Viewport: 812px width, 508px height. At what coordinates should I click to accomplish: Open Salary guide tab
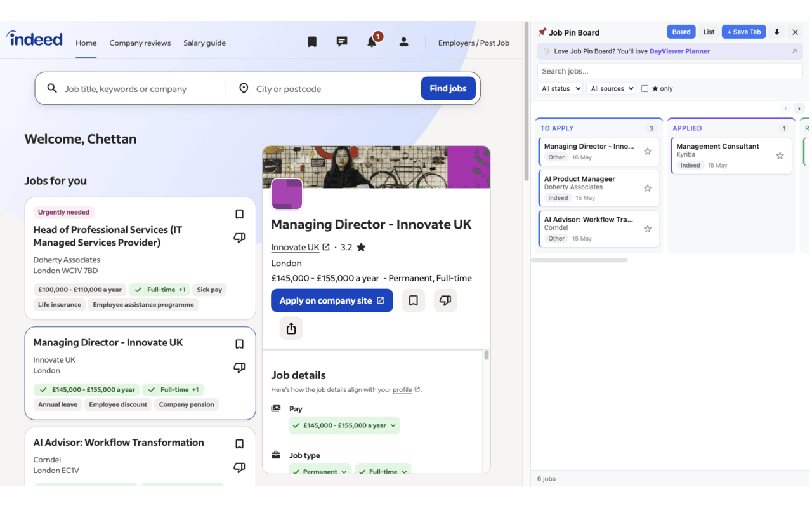[204, 43]
